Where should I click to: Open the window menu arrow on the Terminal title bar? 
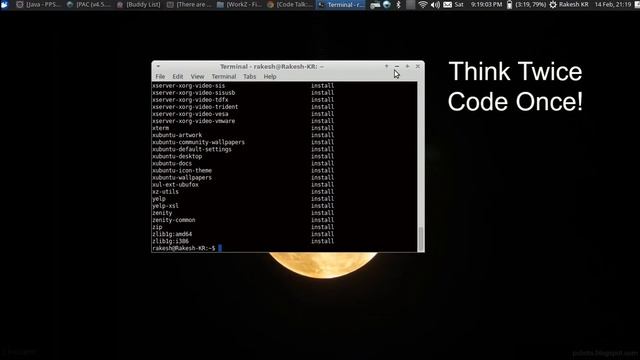[x=158, y=66]
